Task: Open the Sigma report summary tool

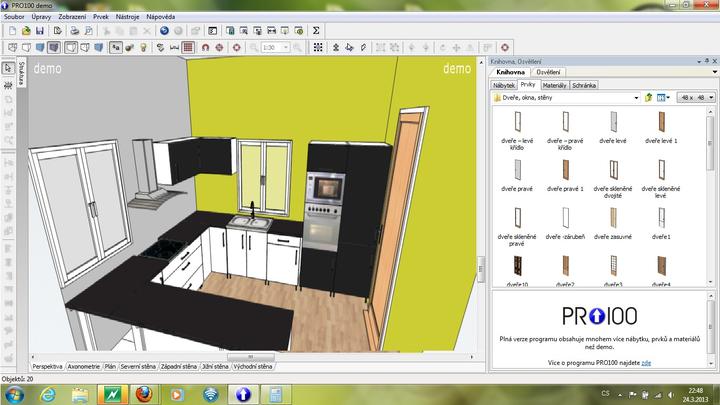Action: point(317,31)
